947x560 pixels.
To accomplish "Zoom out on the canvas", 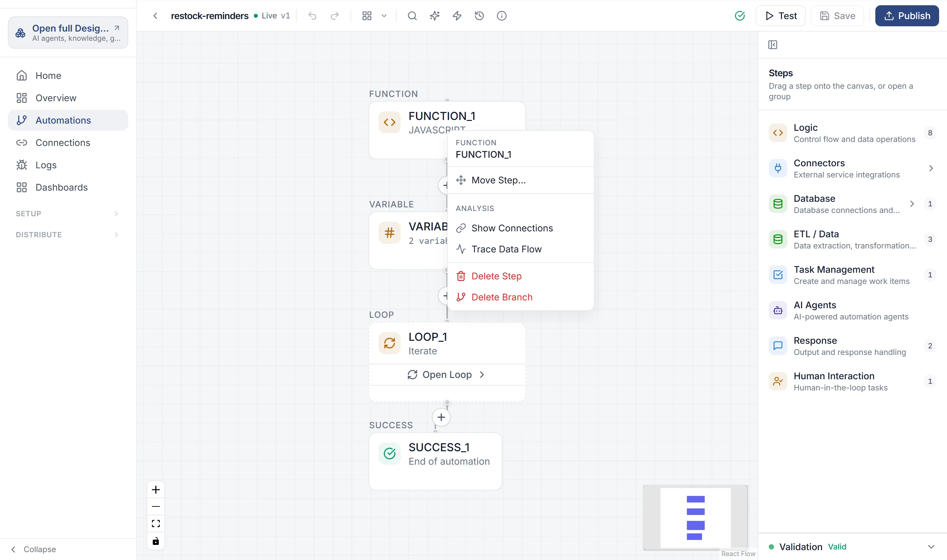I will [x=156, y=506].
